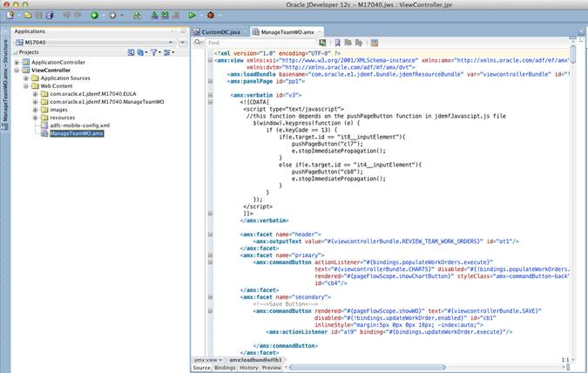Click the horizontal scrollbar of the editor
Screen dimensions: 588x373
point(367,368)
